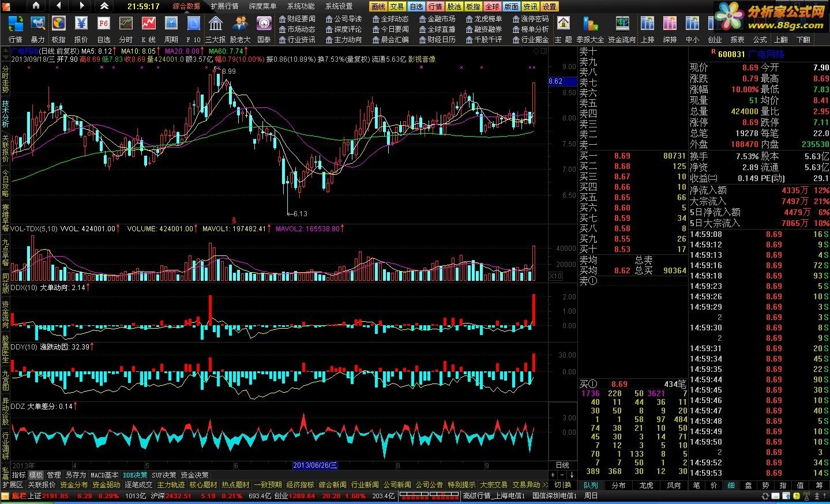Go back with the left arrow button
Screen dimensions: 830x504
coord(59,6)
